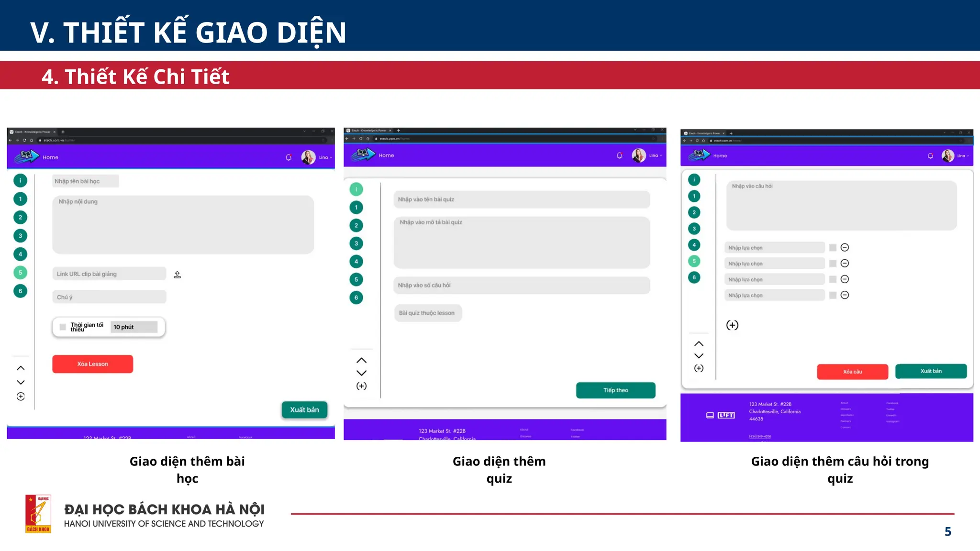980x551 pixels.
Task: Click the Nhập vào câu hỏi text area
Action: [x=841, y=205]
